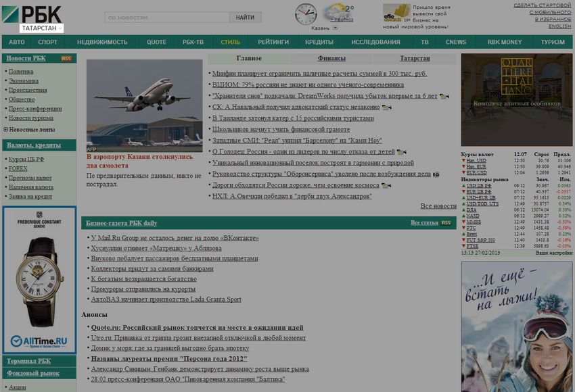Click the weather forecast cloud icon
Viewport: 575px width, 392px height.
coord(336,13)
